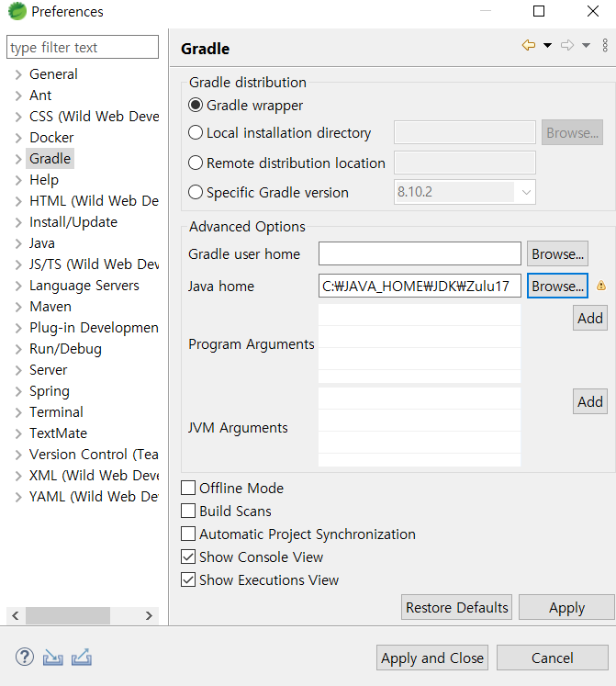Click Add for Program Arguments
The width and height of the screenshot is (616, 686).
pos(589,318)
